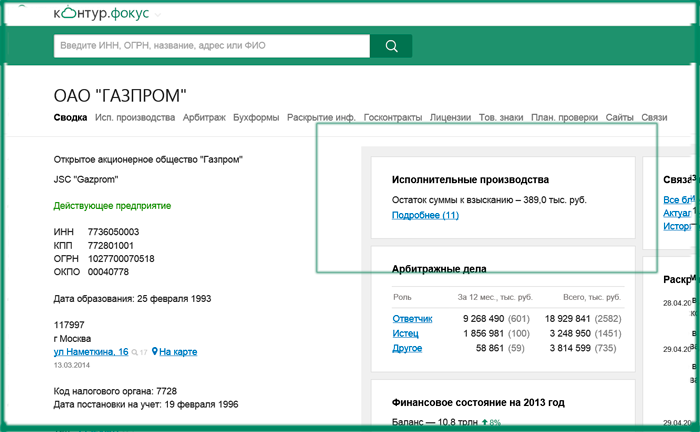Select the Сводка tab
This screenshot has width=700, height=432.
[x=70, y=117]
